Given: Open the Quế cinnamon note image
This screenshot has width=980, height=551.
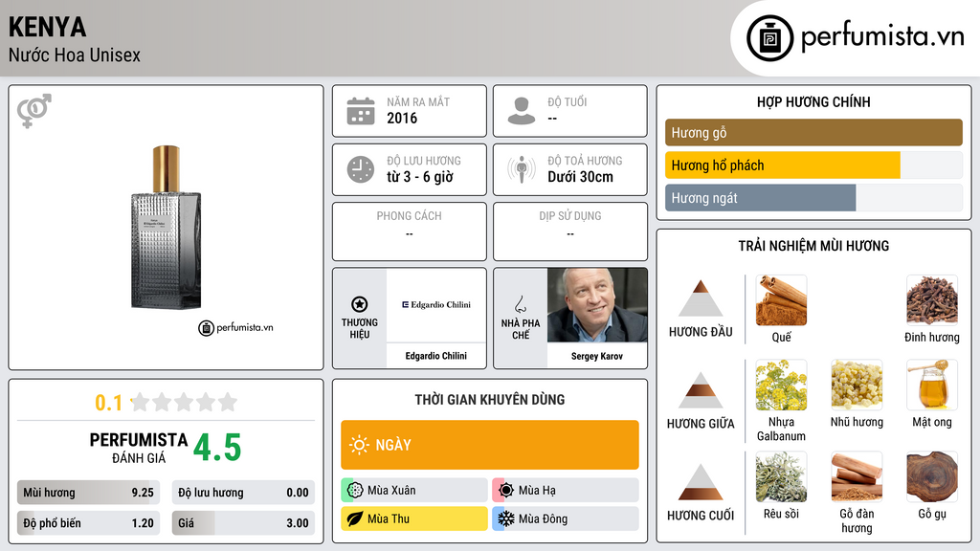Looking at the screenshot, I should click(781, 300).
